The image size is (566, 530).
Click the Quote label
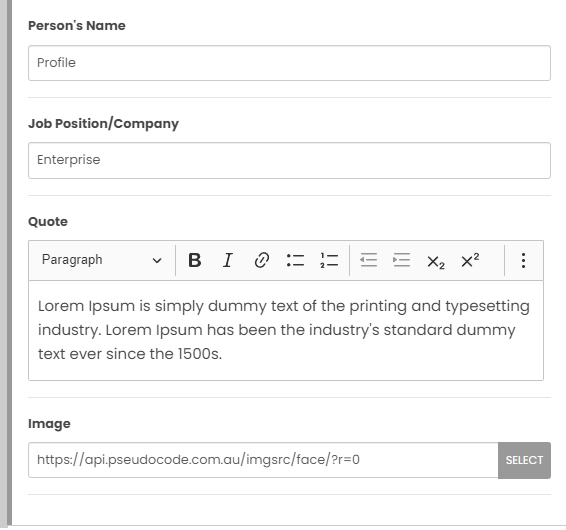tap(48, 222)
